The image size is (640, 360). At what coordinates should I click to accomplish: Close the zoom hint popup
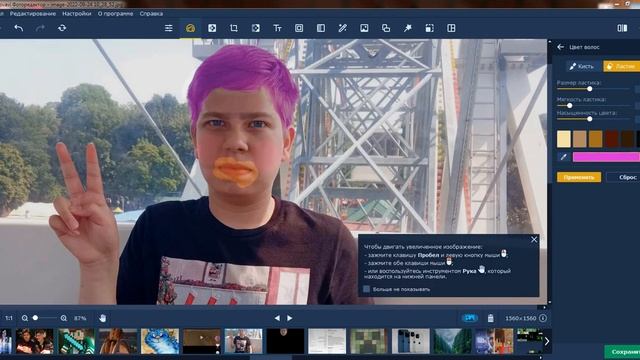(534, 240)
